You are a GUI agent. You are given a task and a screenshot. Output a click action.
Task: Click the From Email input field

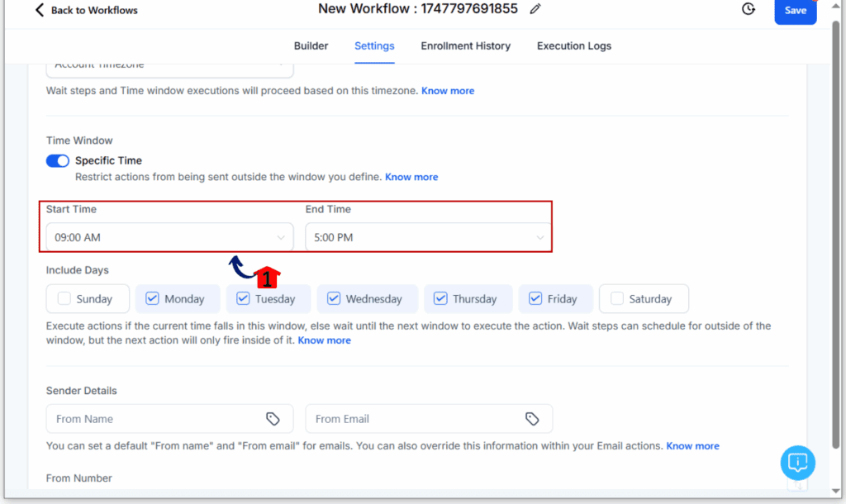[429, 419]
